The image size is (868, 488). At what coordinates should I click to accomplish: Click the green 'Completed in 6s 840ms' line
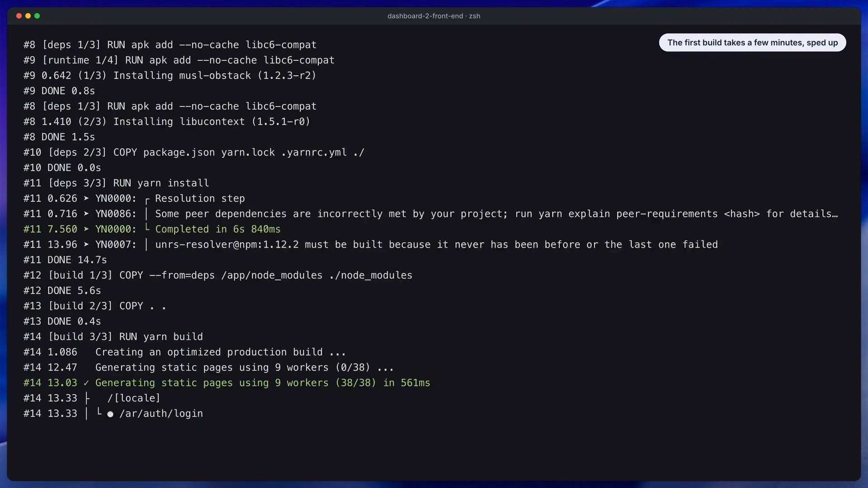pos(152,229)
